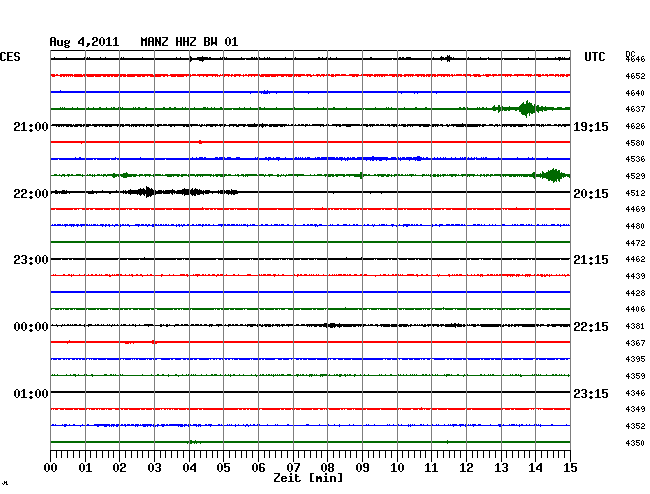This screenshot has height=494, width=650.
Task: Select the UTC header label
Action: click(595, 58)
